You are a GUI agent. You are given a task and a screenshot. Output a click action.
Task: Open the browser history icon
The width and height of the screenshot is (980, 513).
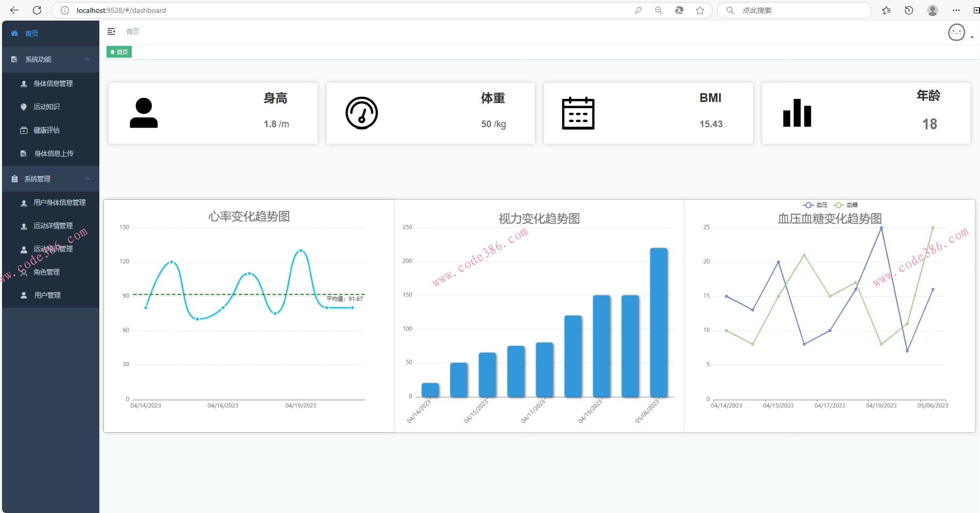[909, 10]
